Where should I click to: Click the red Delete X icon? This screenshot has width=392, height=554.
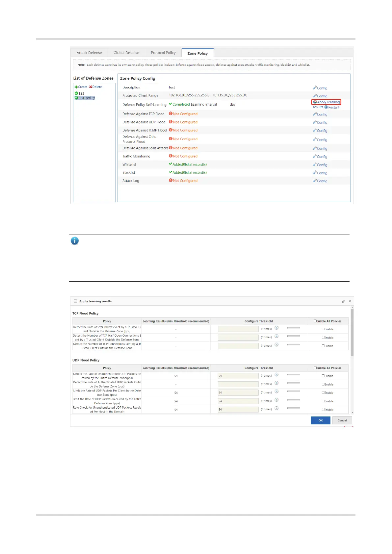tap(91, 87)
